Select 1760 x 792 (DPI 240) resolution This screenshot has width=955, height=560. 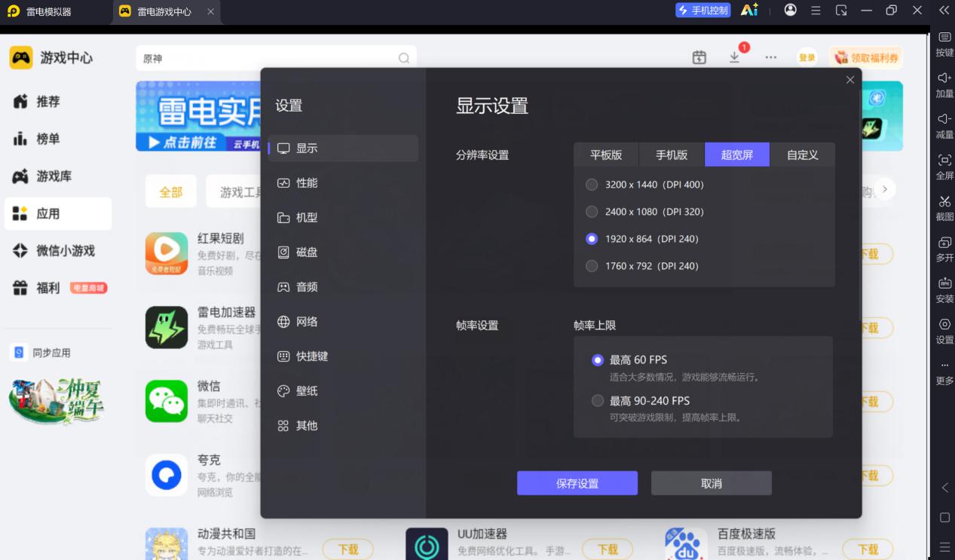[592, 266]
